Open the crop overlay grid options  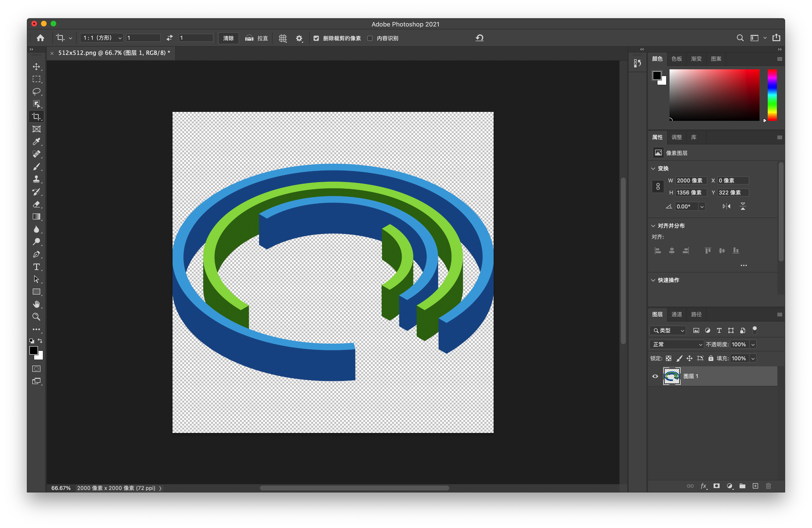point(283,38)
